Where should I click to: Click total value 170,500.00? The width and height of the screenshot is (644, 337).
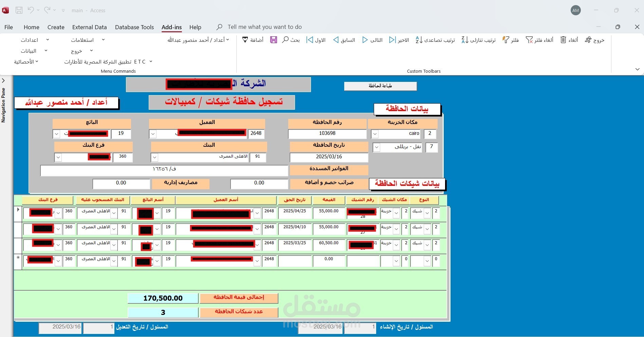163,298
